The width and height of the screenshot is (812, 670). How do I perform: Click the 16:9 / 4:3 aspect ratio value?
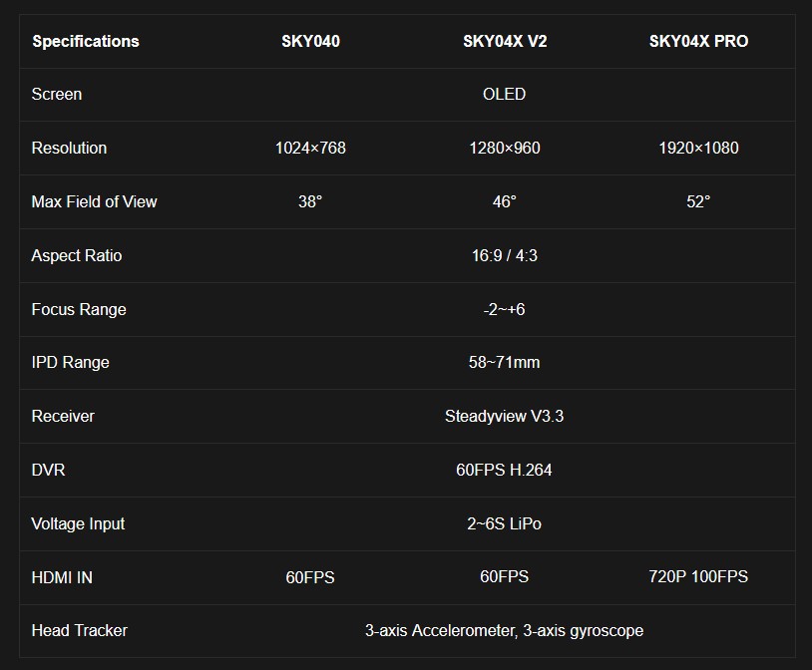point(505,255)
